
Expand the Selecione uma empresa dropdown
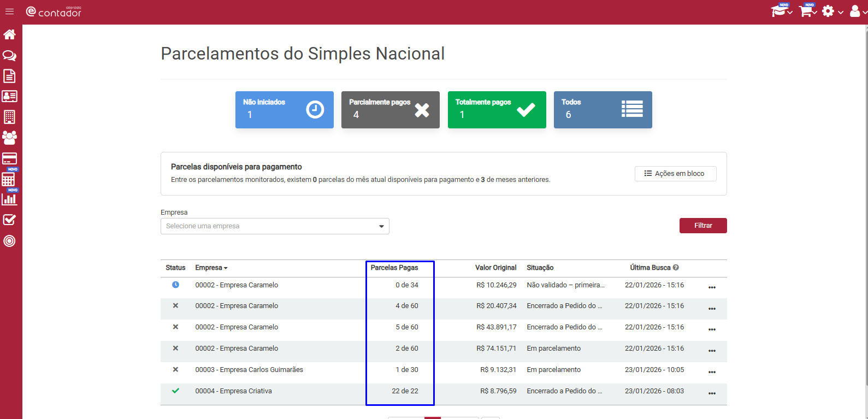pyautogui.click(x=275, y=226)
